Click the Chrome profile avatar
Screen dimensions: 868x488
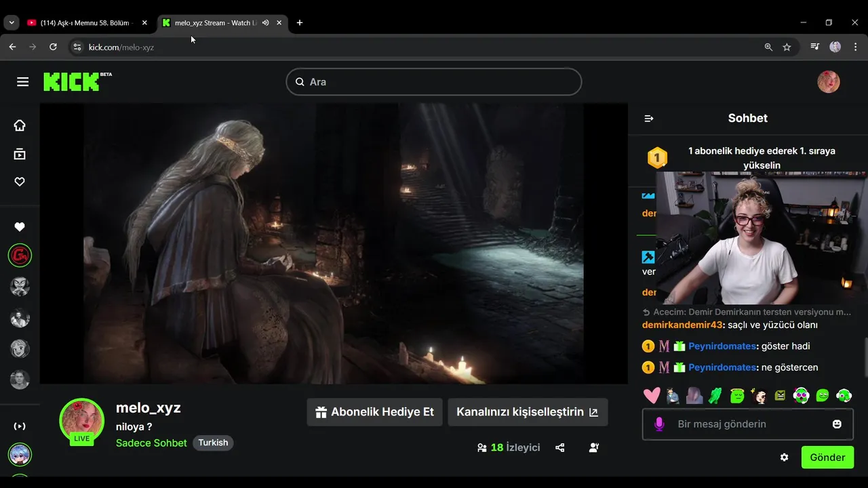click(835, 47)
